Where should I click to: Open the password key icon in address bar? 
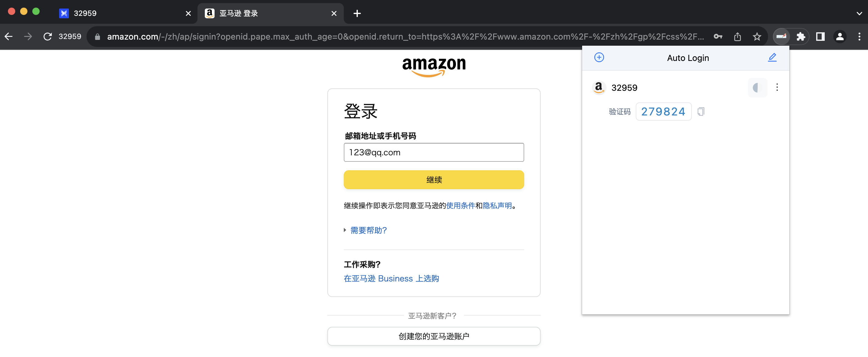click(x=718, y=36)
